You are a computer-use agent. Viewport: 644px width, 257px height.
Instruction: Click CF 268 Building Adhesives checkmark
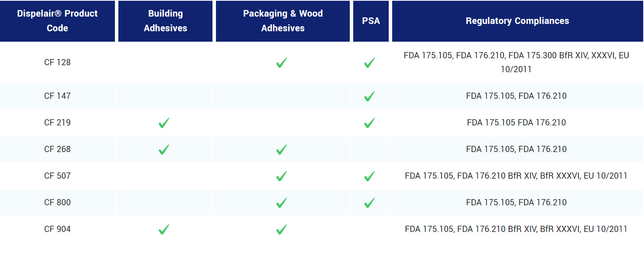click(164, 149)
